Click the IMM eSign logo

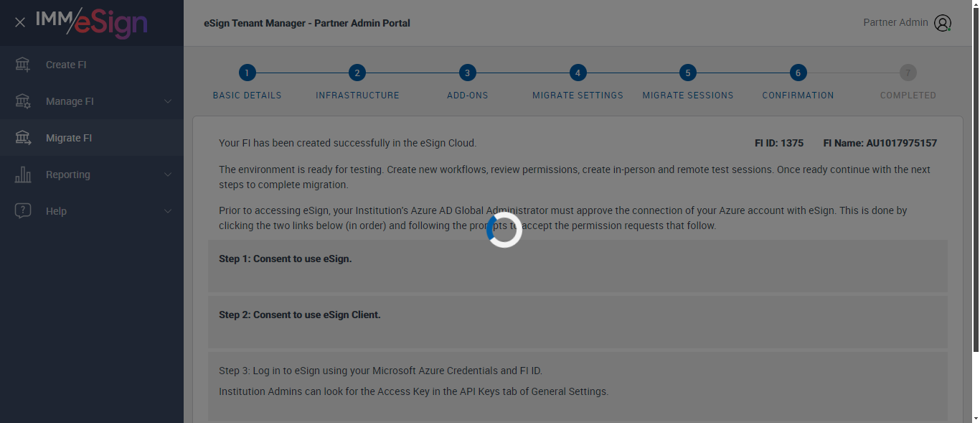(x=92, y=22)
